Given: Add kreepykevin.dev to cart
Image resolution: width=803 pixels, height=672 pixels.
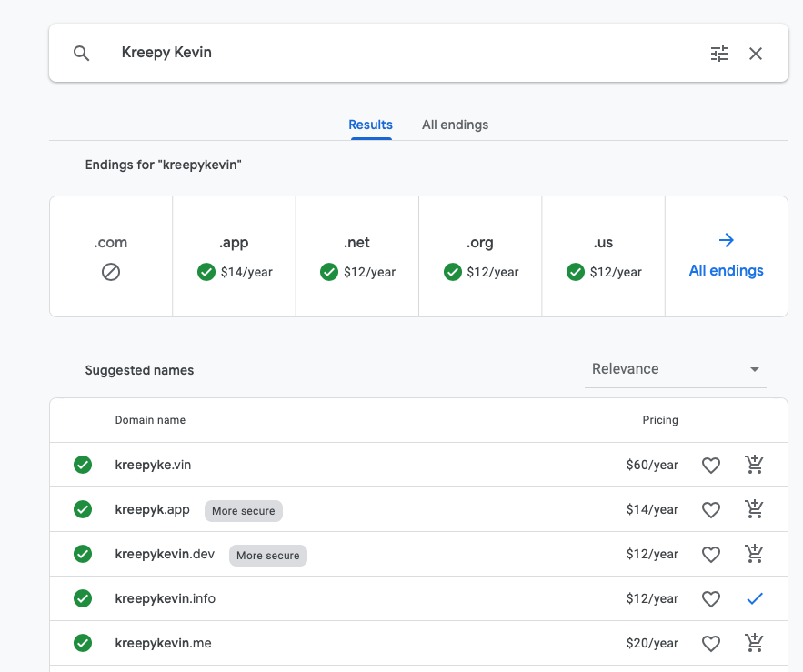Looking at the screenshot, I should click(x=755, y=554).
